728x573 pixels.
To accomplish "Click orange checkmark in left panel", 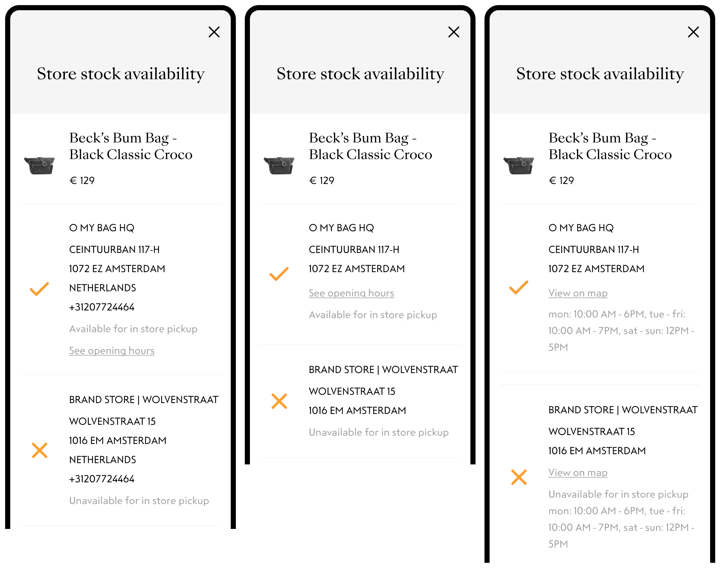I will pyautogui.click(x=39, y=289).
